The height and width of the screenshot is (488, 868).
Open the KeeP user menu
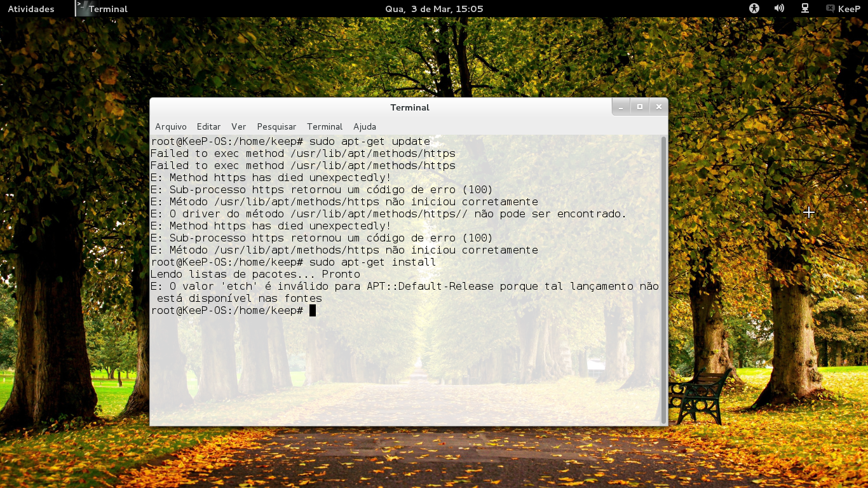click(843, 9)
